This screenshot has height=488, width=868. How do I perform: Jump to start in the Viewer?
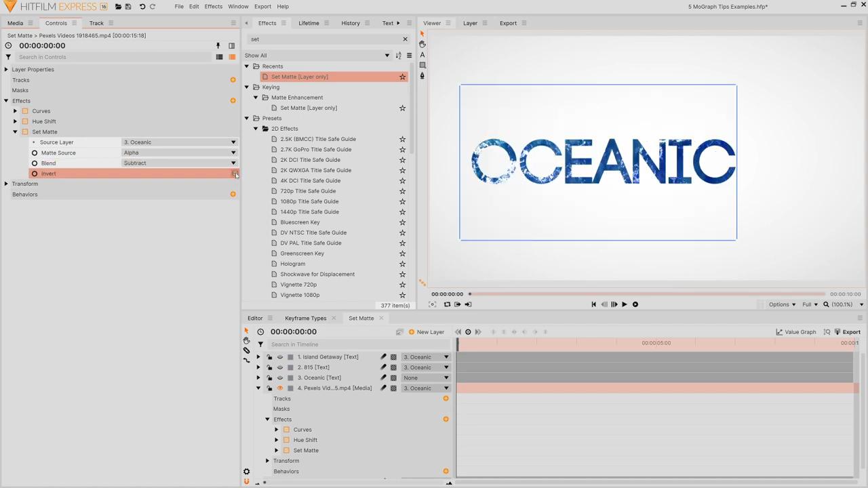(x=593, y=304)
